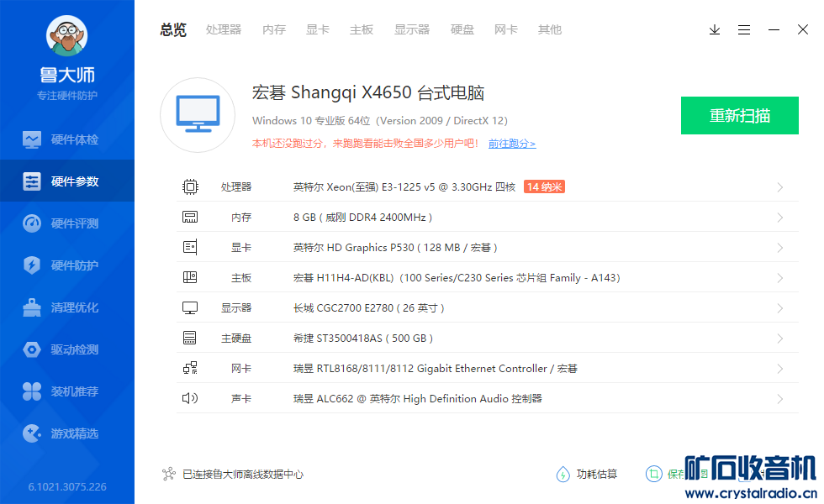Click 8 GB DDR4 2400MHz memory text
Screen dimensions: 824x504
[362, 218]
